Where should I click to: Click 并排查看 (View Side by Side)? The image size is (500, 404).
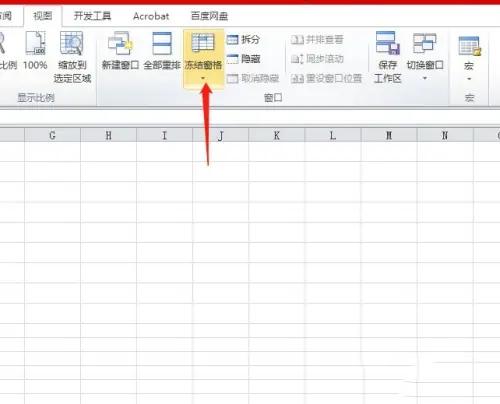click(x=317, y=40)
